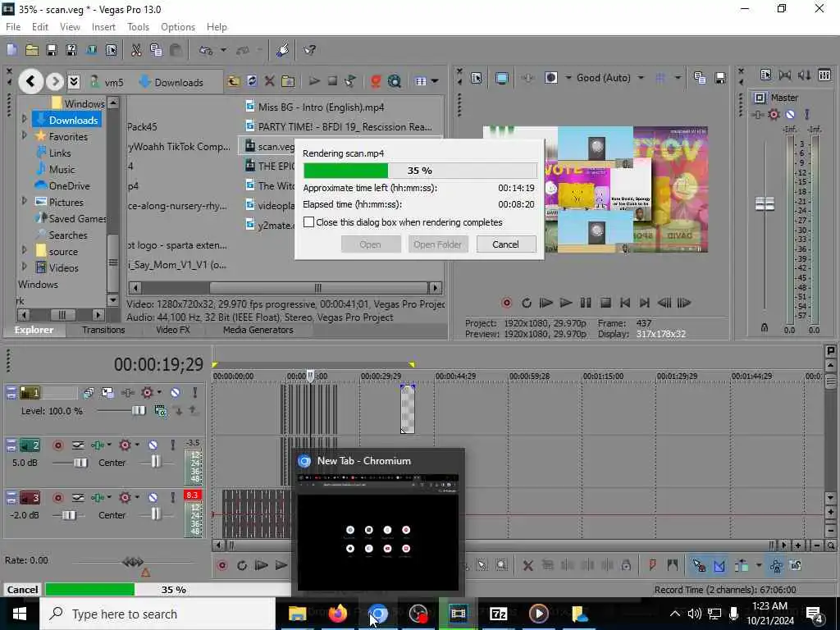Image resolution: width=840 pixels, height=630 pixels.
Task: Click the Save project icon
Action: (52, 50)
